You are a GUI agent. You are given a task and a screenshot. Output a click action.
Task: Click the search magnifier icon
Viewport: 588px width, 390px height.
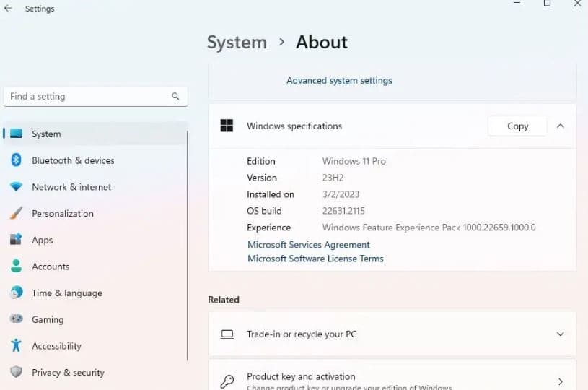click(175, 96)
